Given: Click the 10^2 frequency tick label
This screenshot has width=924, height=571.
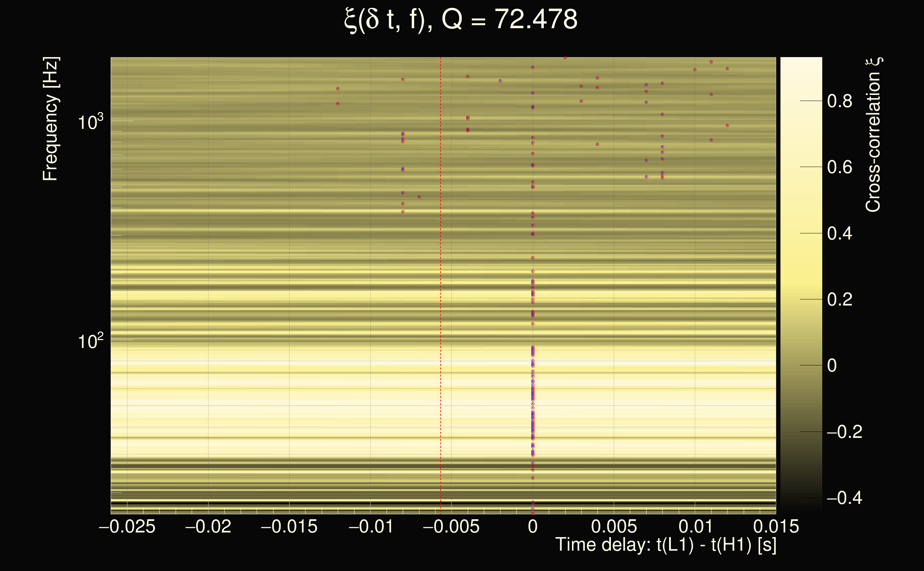Looking at the screenshot, I should coord(90,342).
